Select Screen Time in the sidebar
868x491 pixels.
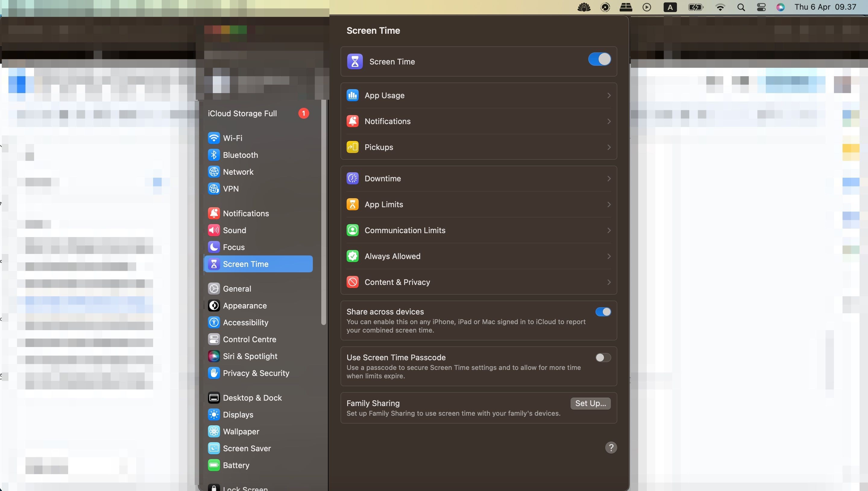click(258, 264)
